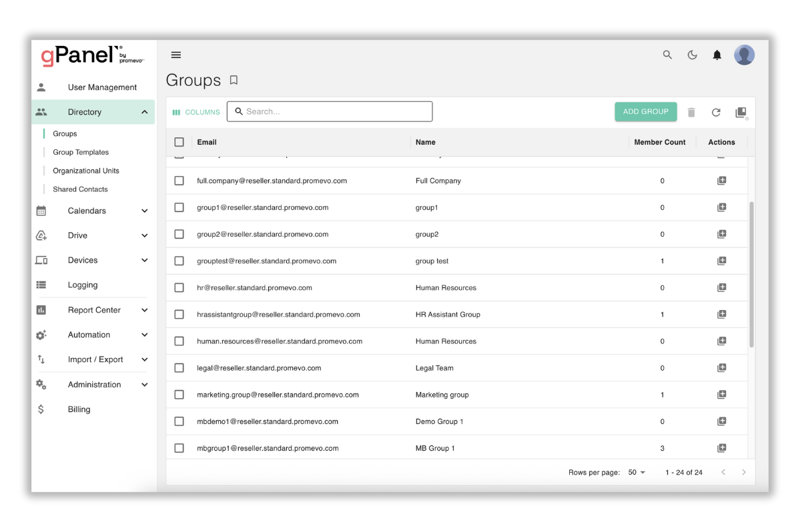The height and width of the screenshot is (532, 800).
Task: Select Groups under Directory
Action: point(65,133)
